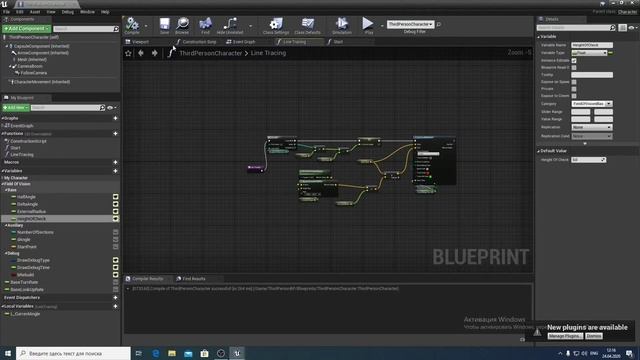
Task: Toggle the Instance Editable checkbox
Action: pyautogui.click(x=574, y=60)
